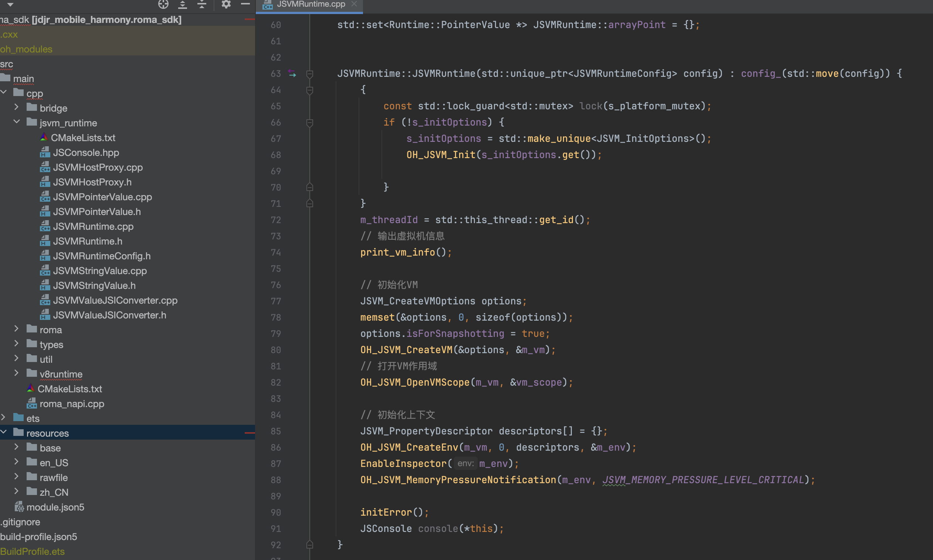Click JSVM_MEMORY_PRESSURE_LEVEL_CRITICAL constant
The height and width of the screenshot is (560, 933).
click(703, 479)
